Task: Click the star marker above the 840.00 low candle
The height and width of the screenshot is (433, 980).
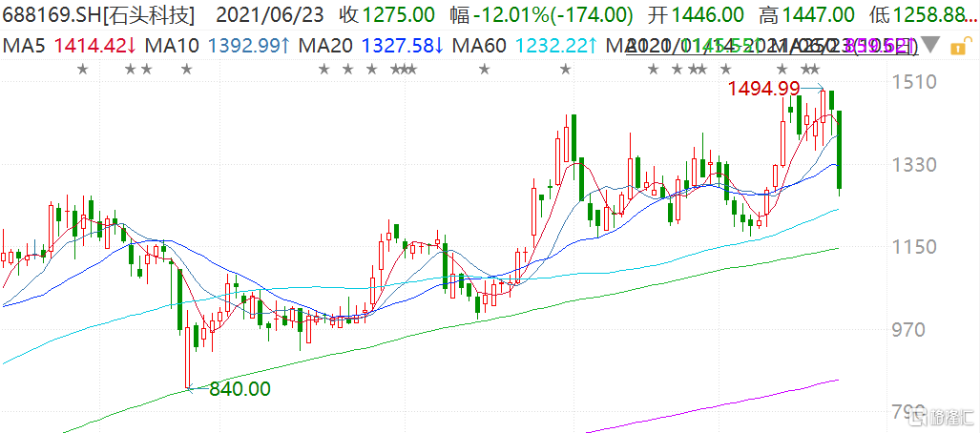Action: click(186, 69)
